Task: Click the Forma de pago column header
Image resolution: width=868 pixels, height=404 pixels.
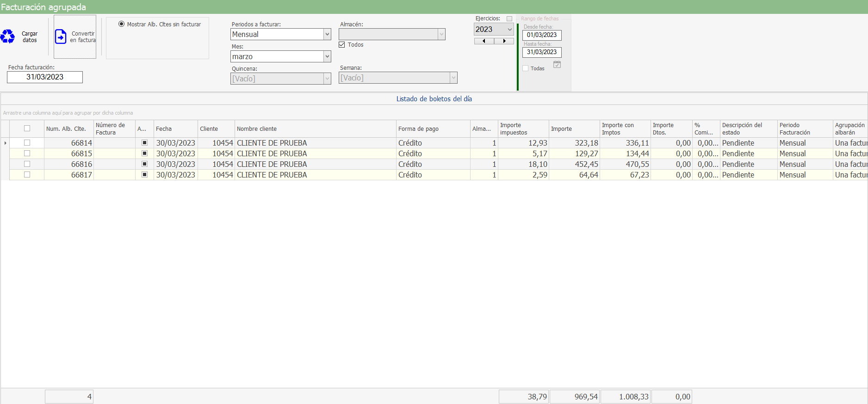Action: click(433, 129)
